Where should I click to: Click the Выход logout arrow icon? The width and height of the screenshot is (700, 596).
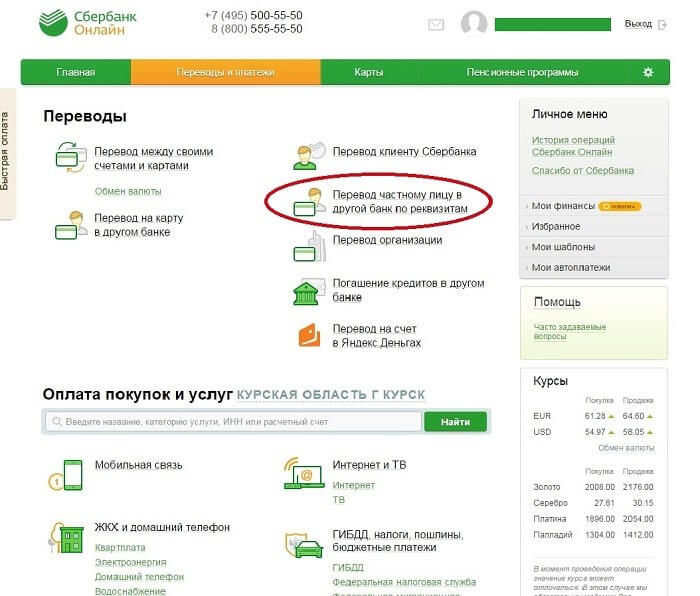click(x=662, y=25)
